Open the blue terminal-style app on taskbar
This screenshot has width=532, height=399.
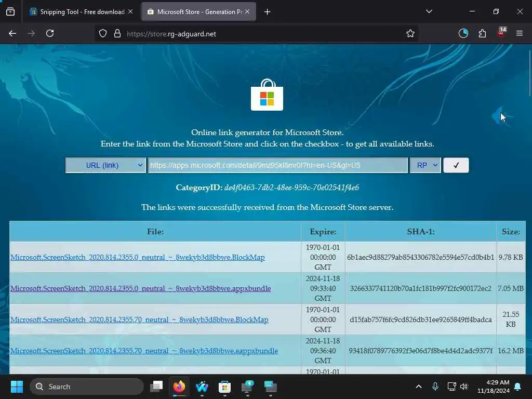coord(270,387)
